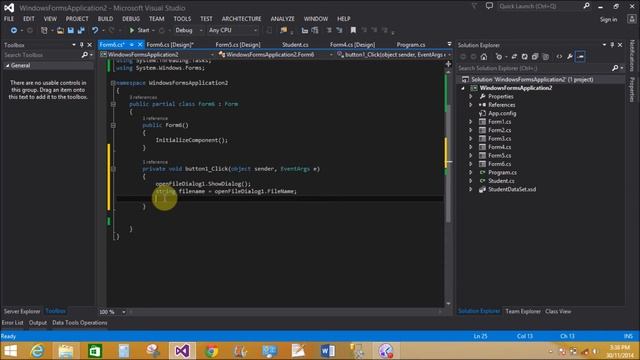Switch to the Form5.cs [Design] tab

click(x=238, y=44)
